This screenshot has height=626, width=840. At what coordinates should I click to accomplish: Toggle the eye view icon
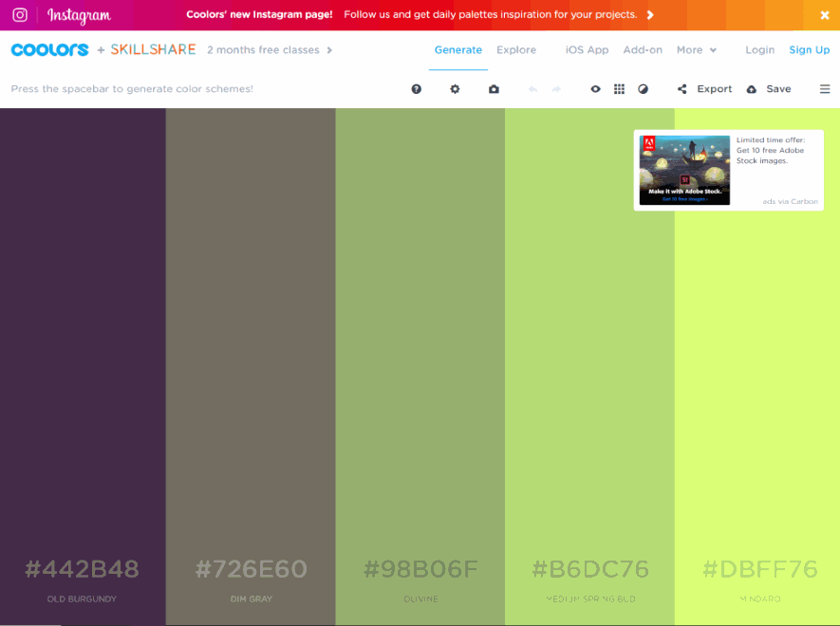coord(595,89)
